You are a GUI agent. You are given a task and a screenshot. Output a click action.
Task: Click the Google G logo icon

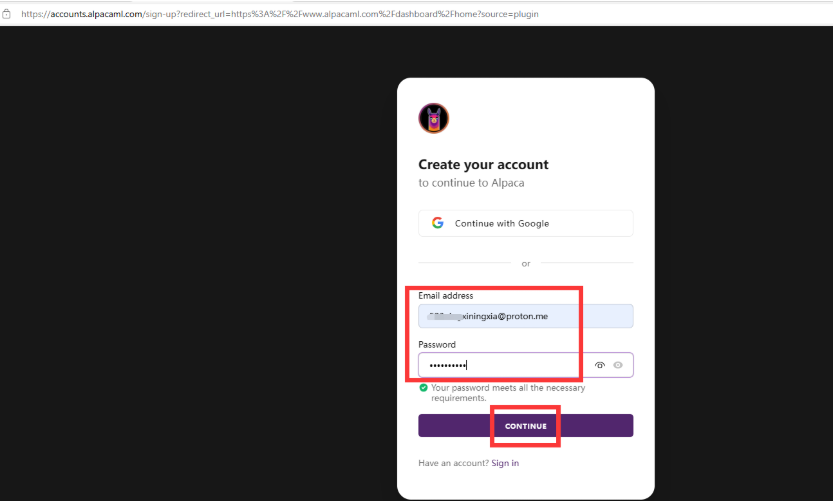tap(438, 223)
